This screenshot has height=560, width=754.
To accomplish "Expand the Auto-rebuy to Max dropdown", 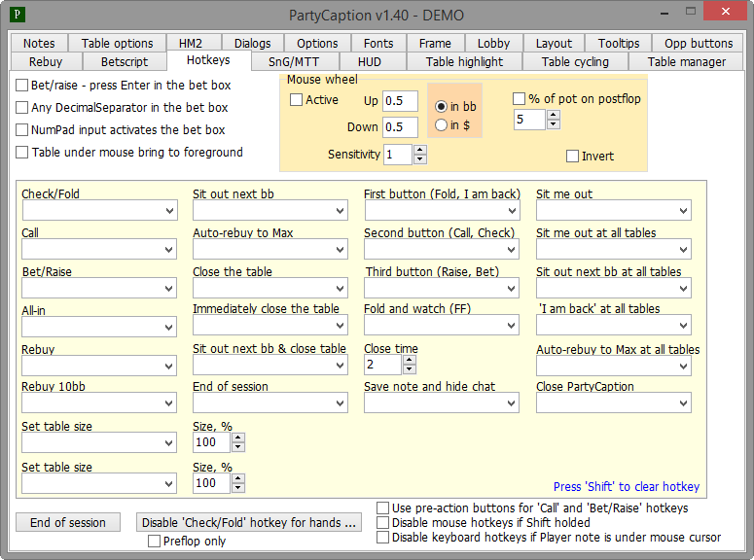I will coord(270,250).
